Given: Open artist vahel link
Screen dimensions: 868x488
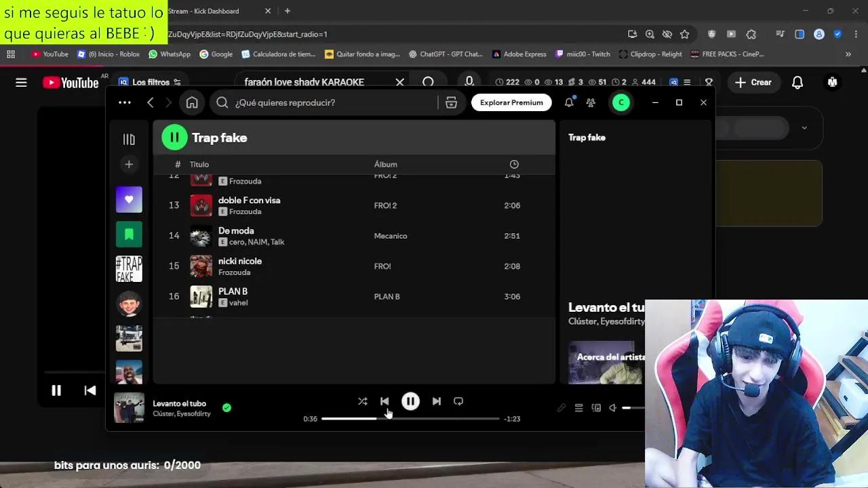Looking at the screenshot, I should [x=238, y=303].
